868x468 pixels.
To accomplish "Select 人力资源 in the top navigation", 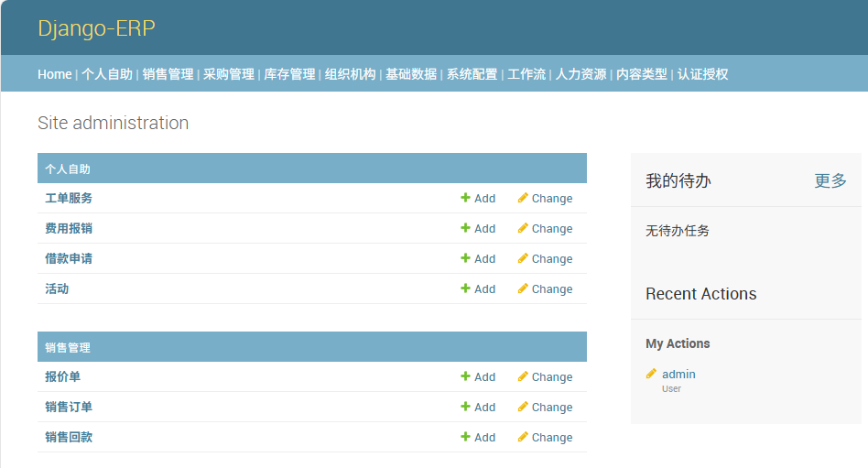I will point(580,74).
